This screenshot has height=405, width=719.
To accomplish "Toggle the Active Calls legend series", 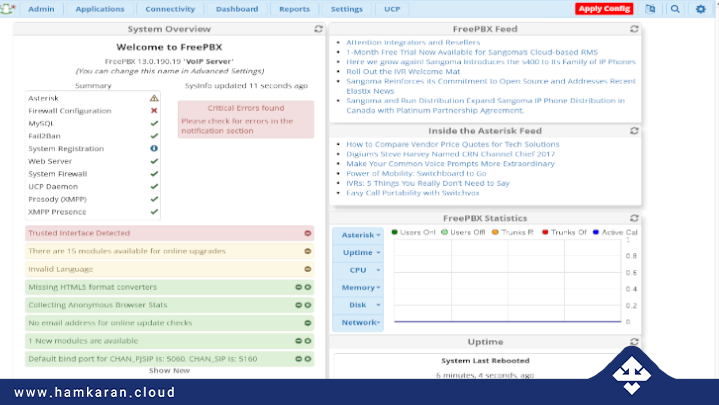I will [x=615, y=232].
